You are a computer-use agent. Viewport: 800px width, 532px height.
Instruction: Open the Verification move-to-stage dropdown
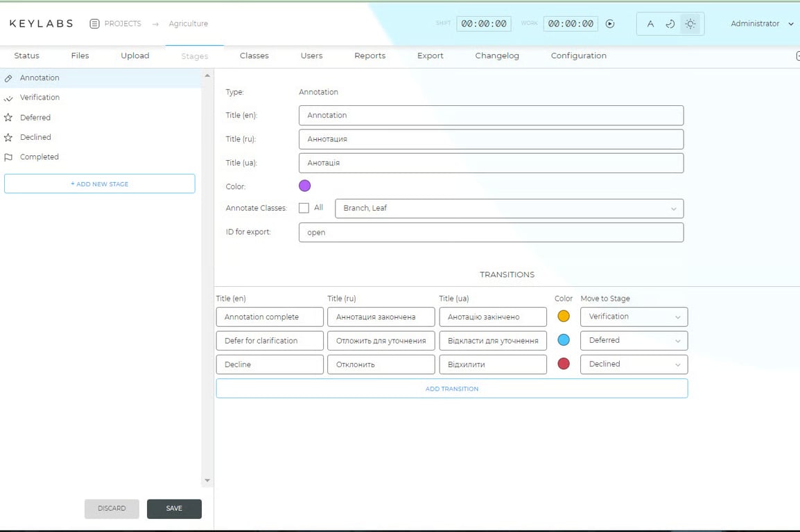pos(634,317)
